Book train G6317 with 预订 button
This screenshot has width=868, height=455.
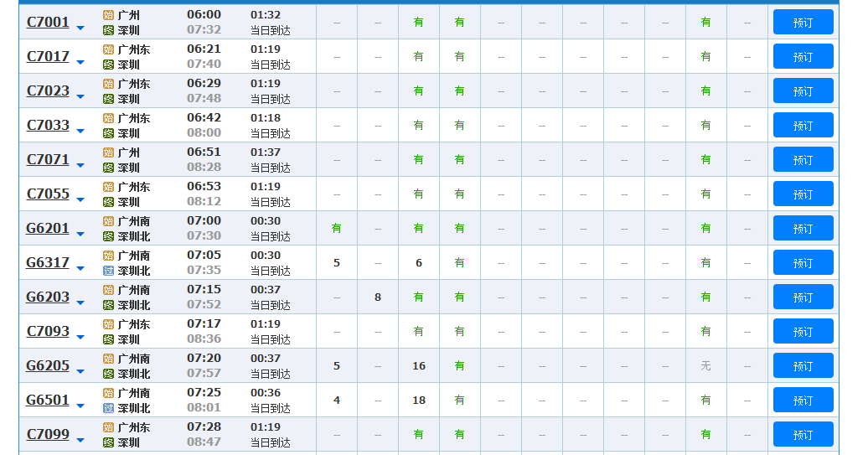click(803, 262)
